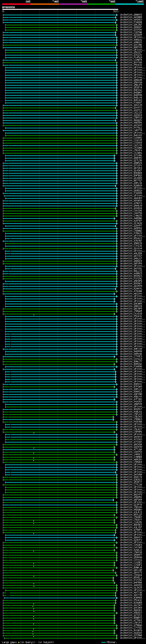The image size is (146, 644).
Task: Click the =50char scale legend
Action: 109,642
